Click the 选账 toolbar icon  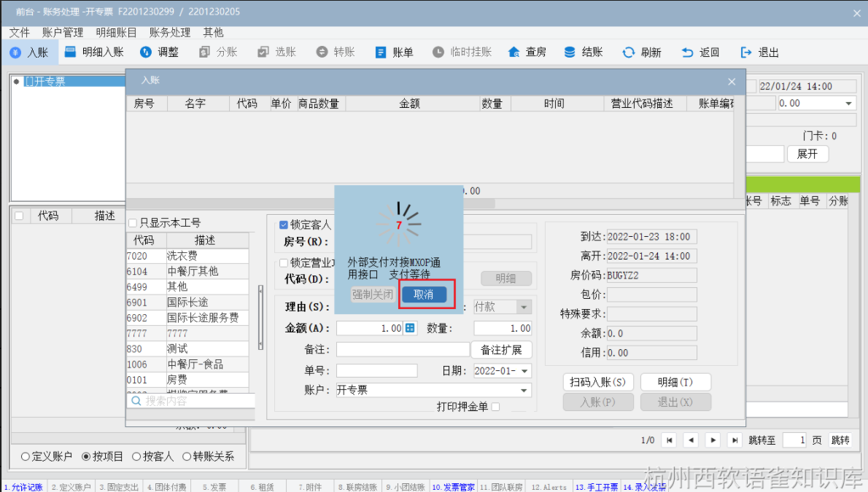click(263, 52)
